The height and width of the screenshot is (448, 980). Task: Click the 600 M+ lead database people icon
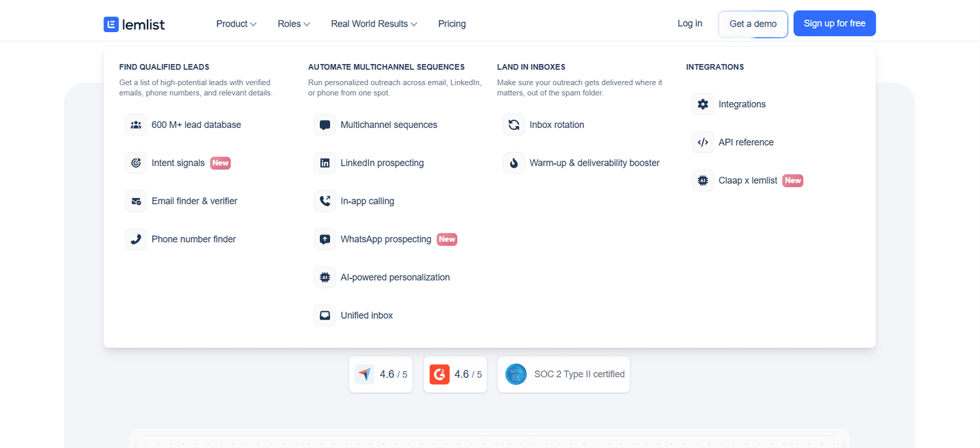pyautogui.click(x=136, y=125)
